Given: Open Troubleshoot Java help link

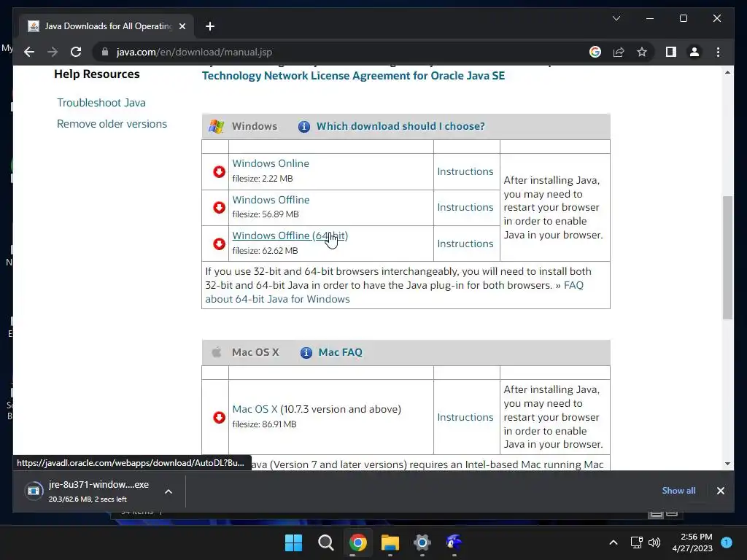Looking at the screenshot, I should [101, 103].
